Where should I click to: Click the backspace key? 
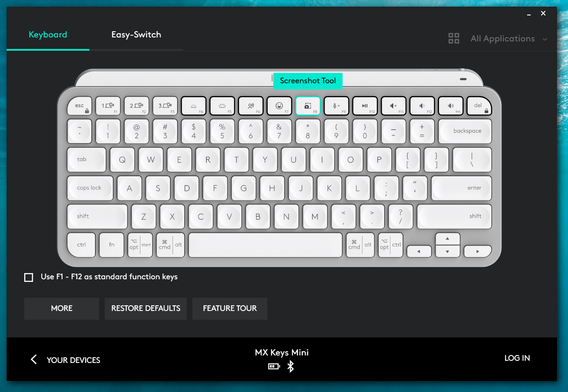click(465, 131)
